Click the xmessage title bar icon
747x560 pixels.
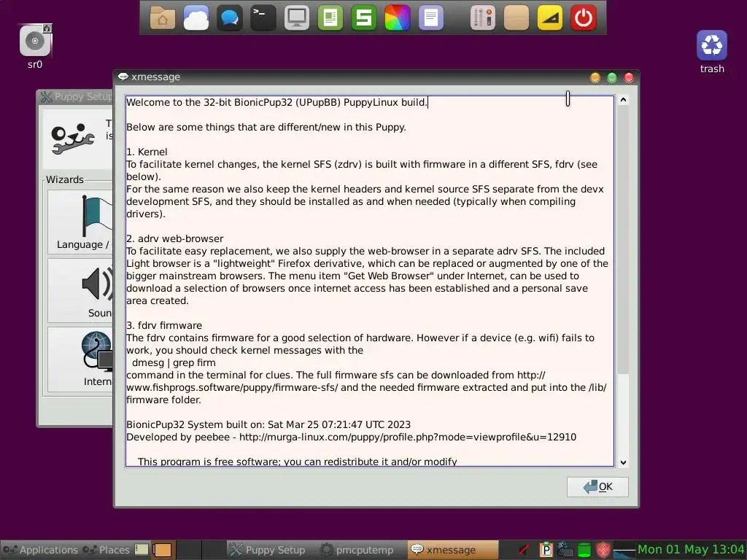(123, 77)
